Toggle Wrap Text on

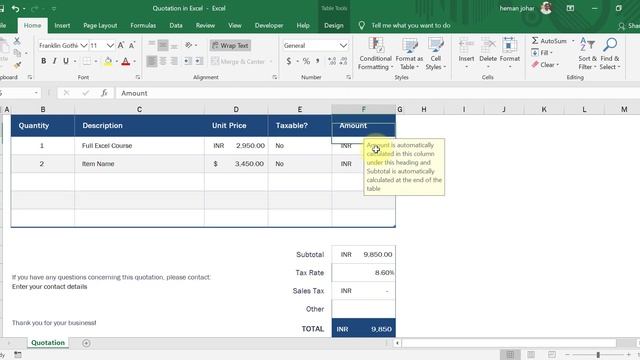(230, 45)
